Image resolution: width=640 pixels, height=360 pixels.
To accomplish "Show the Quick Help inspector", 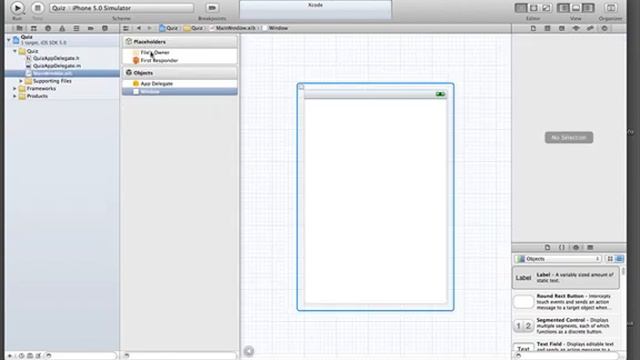I will 547,28.
